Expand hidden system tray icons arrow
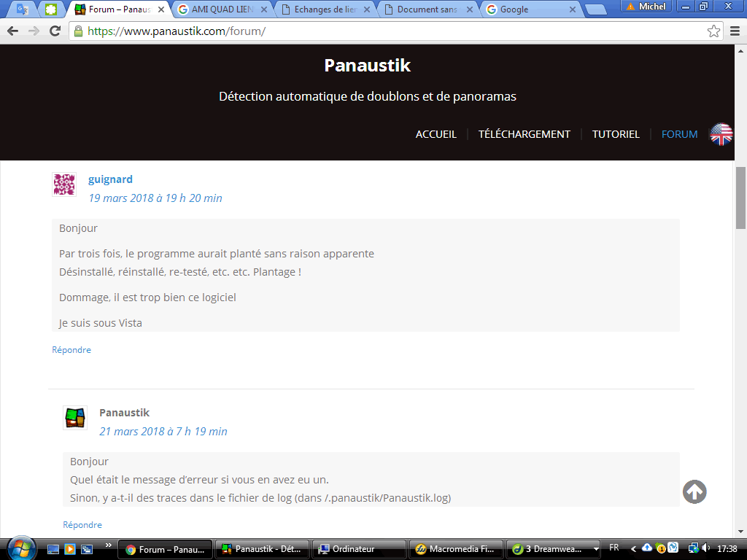 [633, 548]
